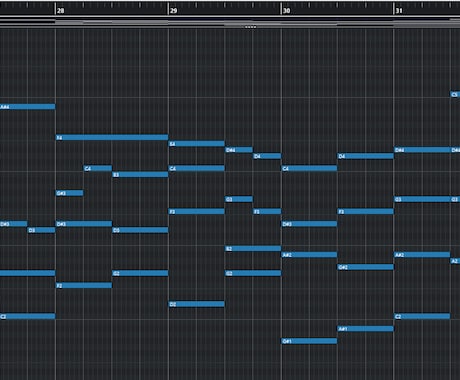Image resolution: width=460 pixels, height=380 pixels.
Task: Select the D3 note inside bar 28
Action: 140,230
